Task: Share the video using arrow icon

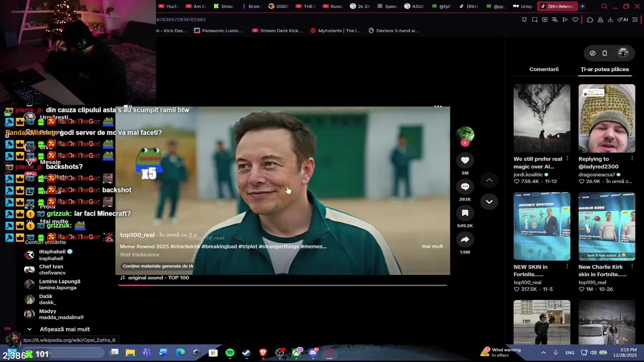Action: pyautogui.click(x=465, y=240)
